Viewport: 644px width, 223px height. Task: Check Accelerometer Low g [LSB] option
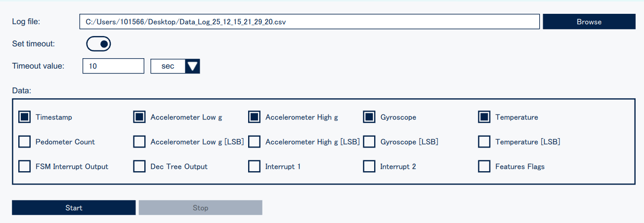pos(139,142)
